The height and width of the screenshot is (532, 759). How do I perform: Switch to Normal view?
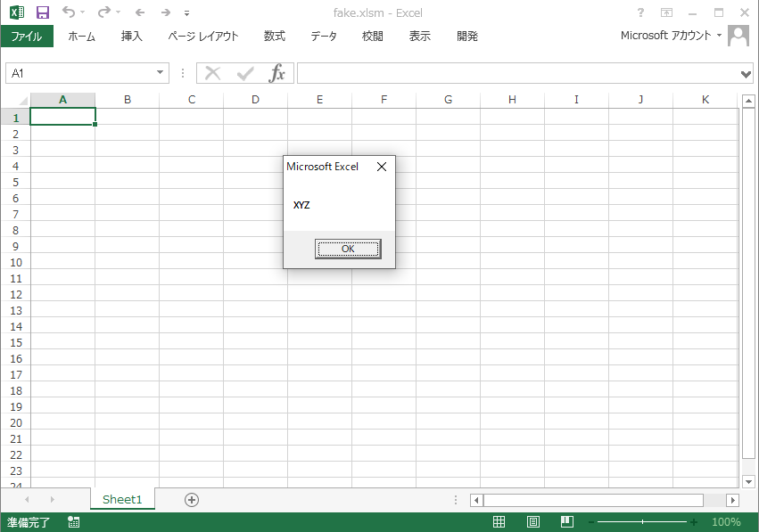point(499,522)
